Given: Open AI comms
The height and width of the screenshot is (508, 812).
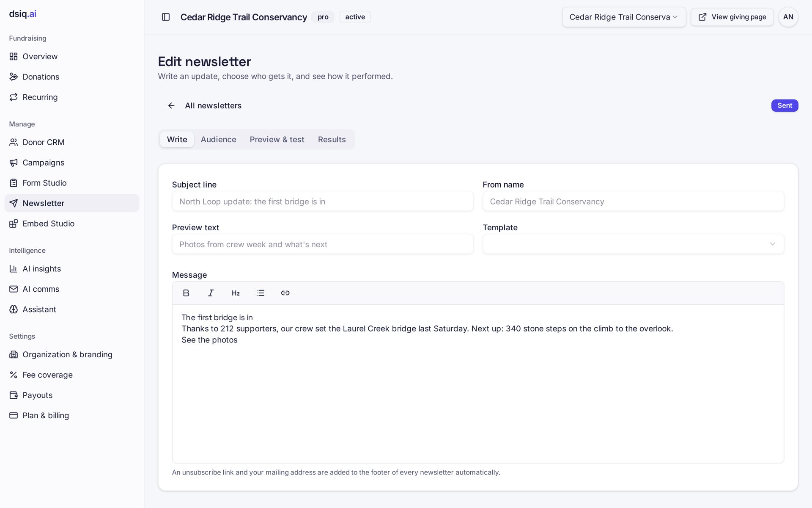Looking at the screenshot, I should click(x=72, y=289).
